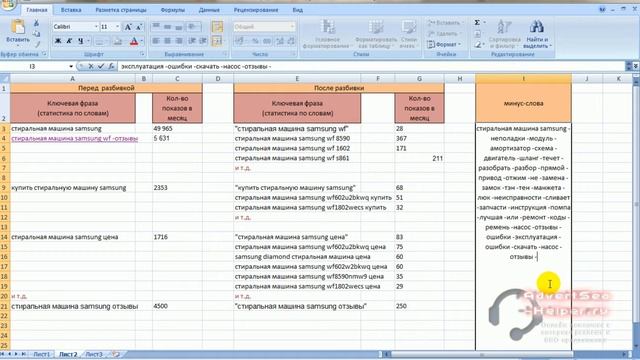Open the Шрифт group dialog launcher
This screenshot has height=360, width=640.
[x=142, y=54]
